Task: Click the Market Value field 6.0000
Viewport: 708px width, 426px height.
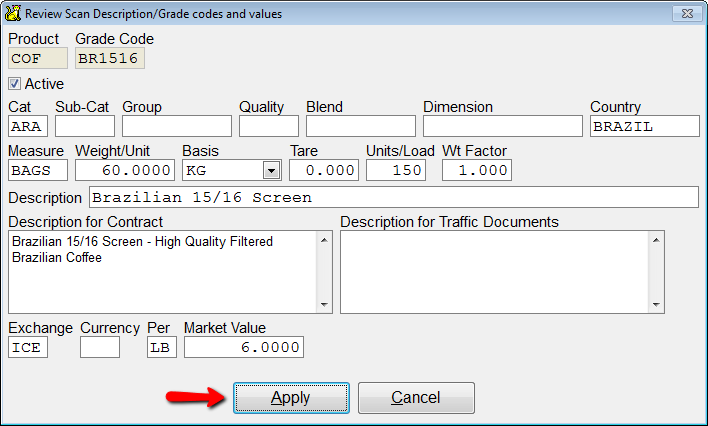Action: (x=244, y=347)
